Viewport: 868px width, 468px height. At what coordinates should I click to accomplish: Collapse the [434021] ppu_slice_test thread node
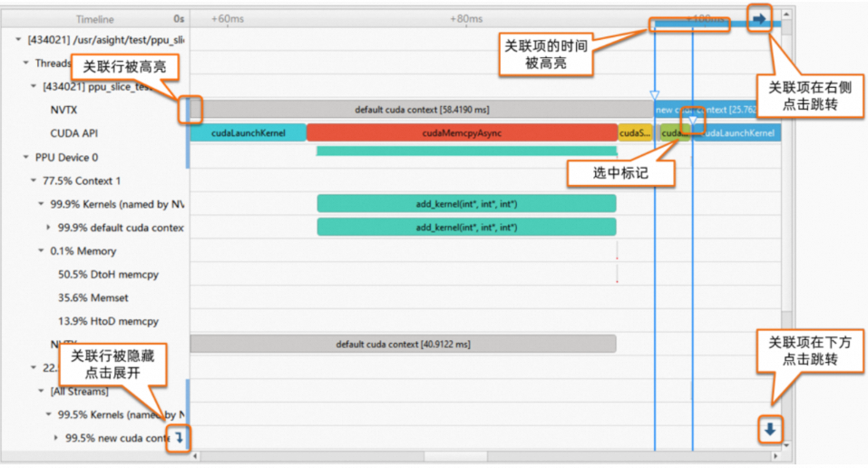point(34,86)
